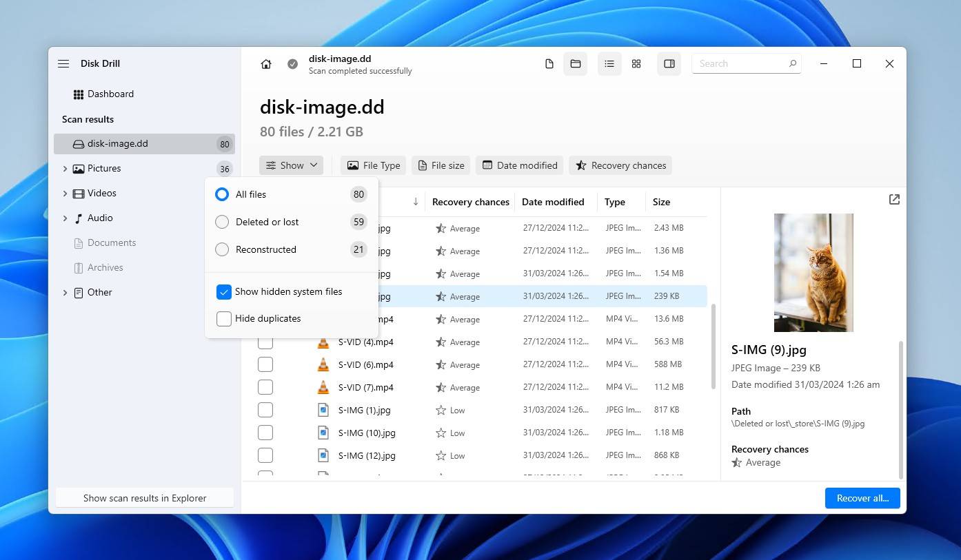Select the Deleted or lost radio option
Image resolution: width=961 pixels, height=560 pixels.
pos(222,222)
